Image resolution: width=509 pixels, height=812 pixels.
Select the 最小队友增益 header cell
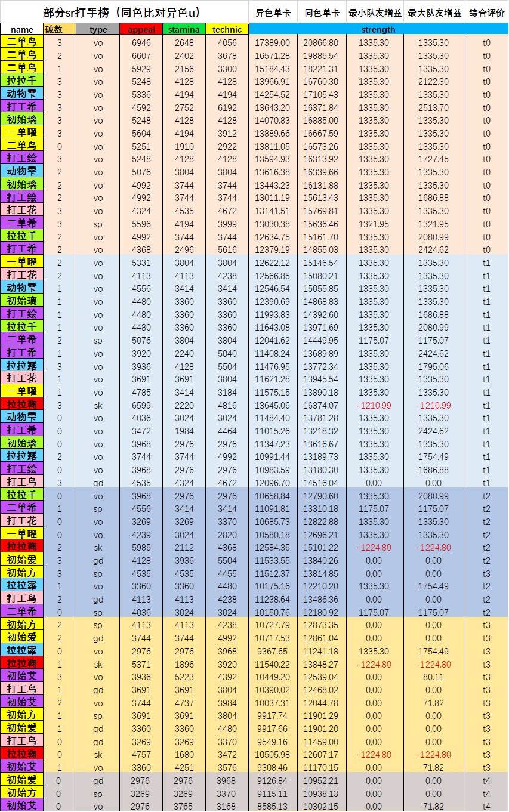[x=374, y=12]
